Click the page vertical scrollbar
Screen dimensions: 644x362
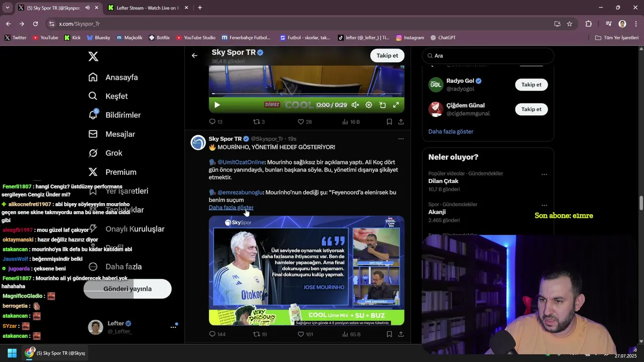click(641, 204)
